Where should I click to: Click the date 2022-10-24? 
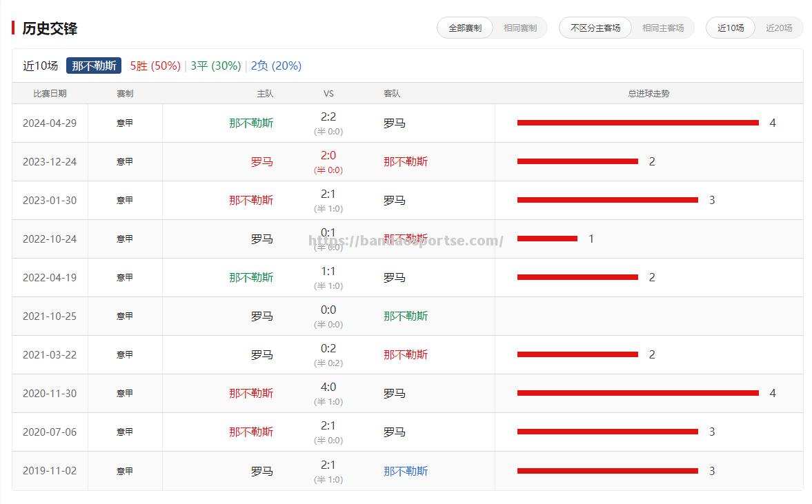[50, 239]
